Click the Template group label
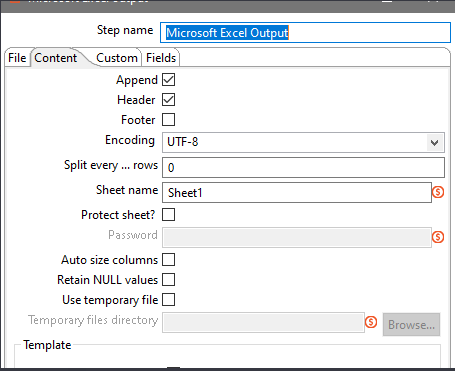 (47, 345)
